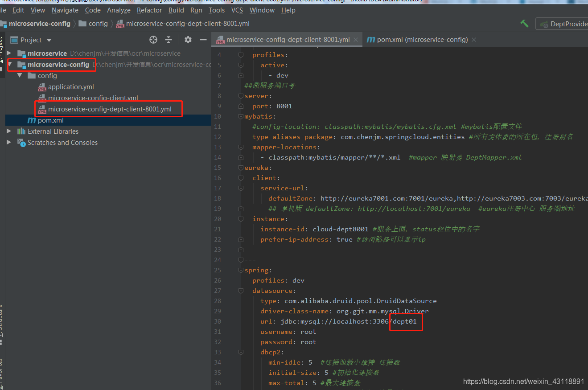Select microservice-config-client.yml in project tree
Screen dimensions: 588x390
tap(93, 98)
